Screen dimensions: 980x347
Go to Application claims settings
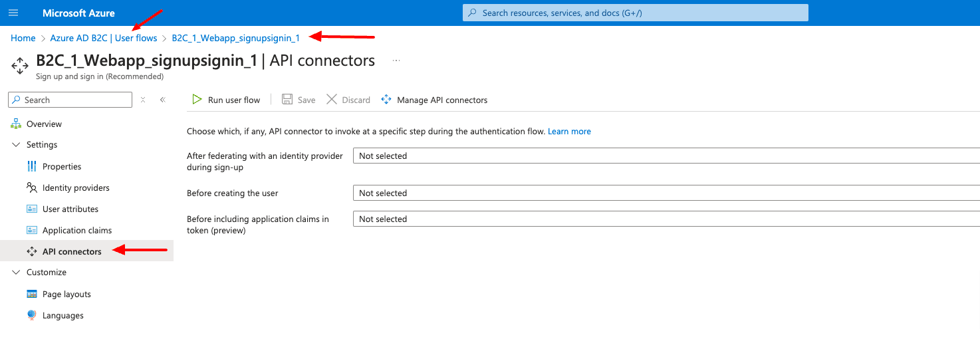pos(77,231)
